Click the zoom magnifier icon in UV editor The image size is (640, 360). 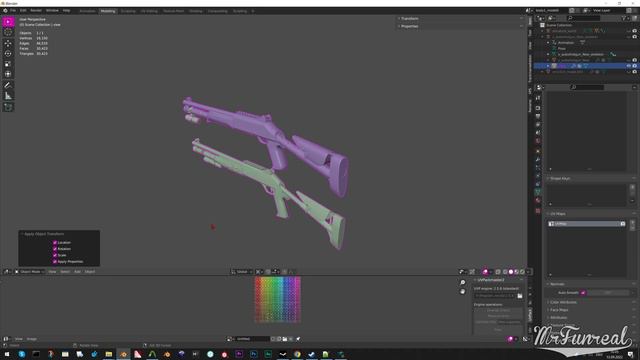point(462,282)
